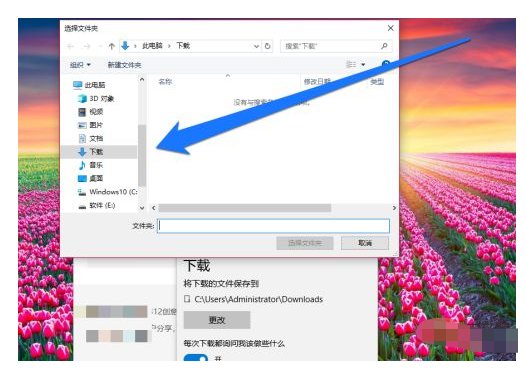This screenshot has height=369, width=526.
Task: Open the 组织 dropdown menu
Action: click(x=80, y=65)
